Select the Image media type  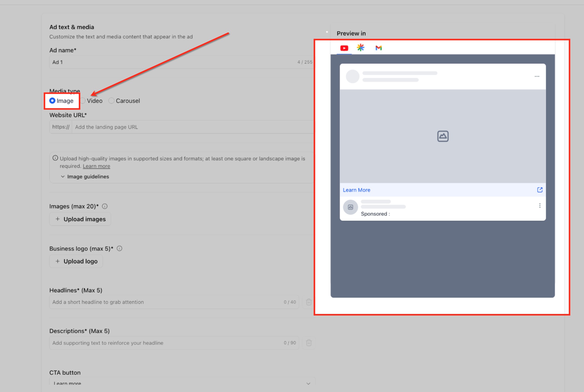pos(61,101)
